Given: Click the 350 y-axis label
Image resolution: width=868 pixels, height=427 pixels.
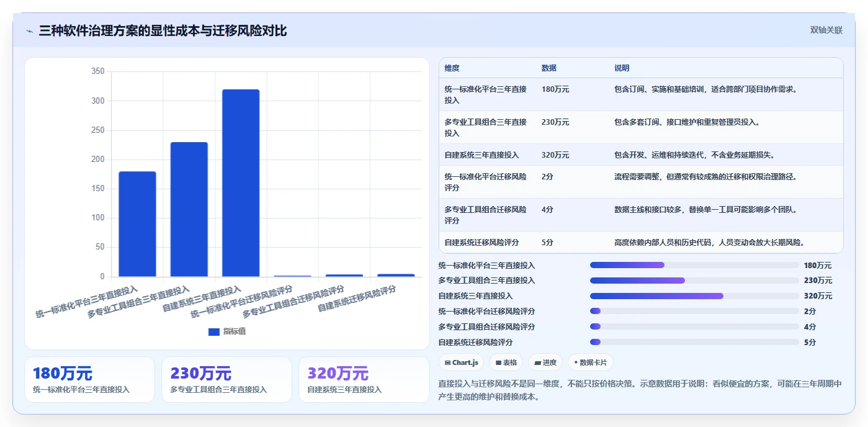Looking at the screenshot, I should point(97,71).
